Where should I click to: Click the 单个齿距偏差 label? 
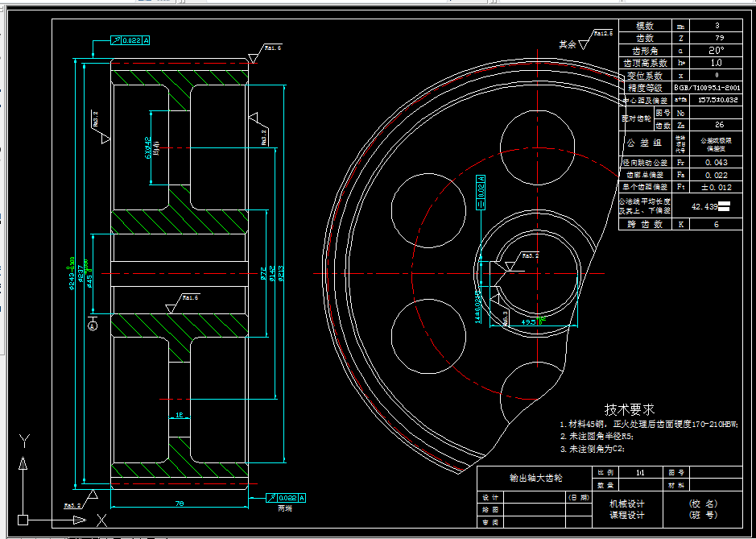[645, 187]
